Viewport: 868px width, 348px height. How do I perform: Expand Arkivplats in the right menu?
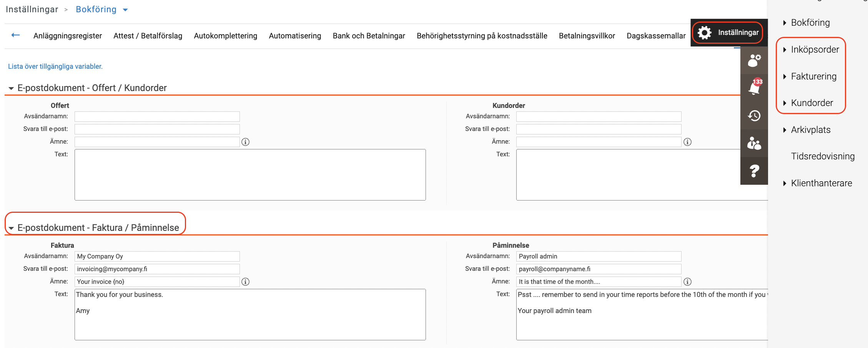click(785, 130)
